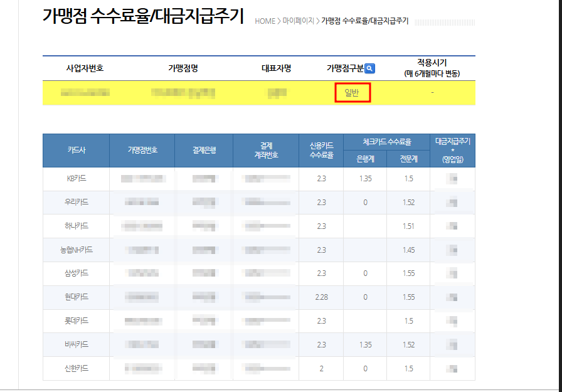Click the 카드사 column header

coord(77,150)
